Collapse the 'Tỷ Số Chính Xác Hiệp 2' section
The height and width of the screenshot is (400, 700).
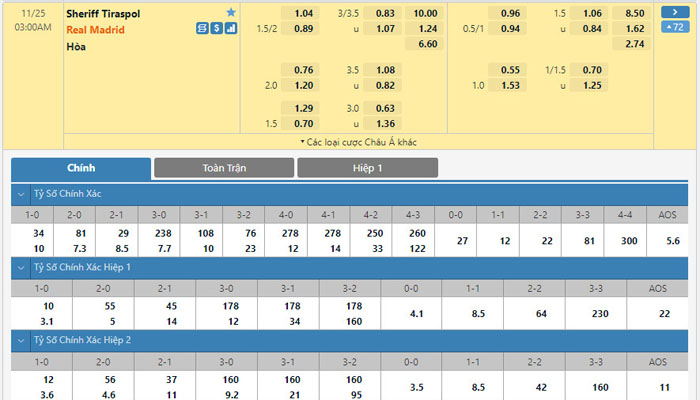(x=21, y=341)
